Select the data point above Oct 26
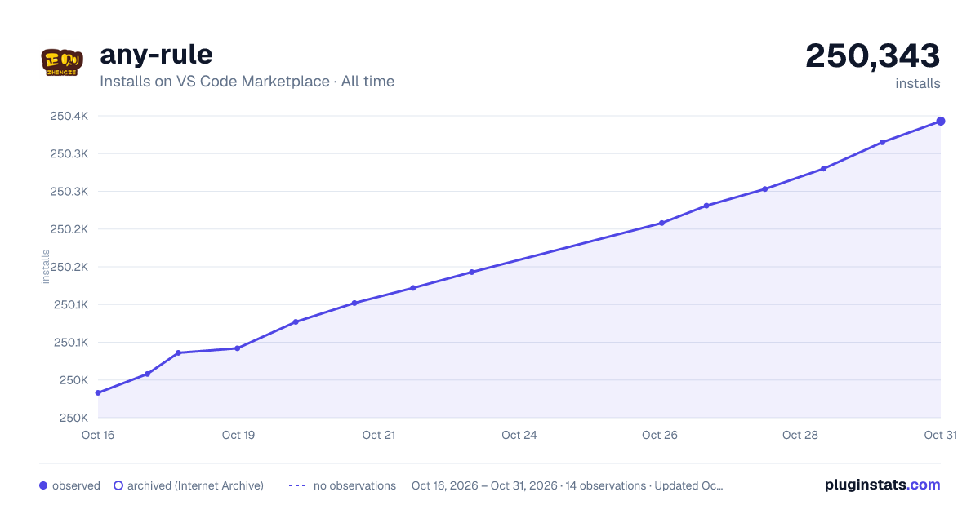This screenshot has height=514, width=980. pos(661,223)
